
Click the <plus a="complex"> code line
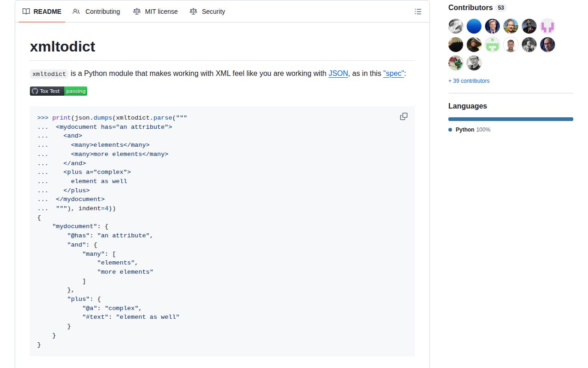tap(84, 172)
